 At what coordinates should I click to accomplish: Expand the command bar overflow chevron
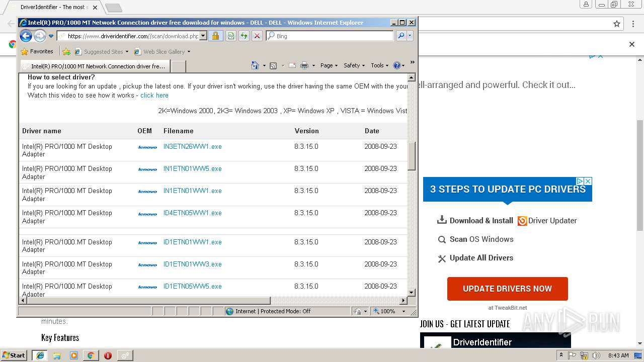click(412, 63)
